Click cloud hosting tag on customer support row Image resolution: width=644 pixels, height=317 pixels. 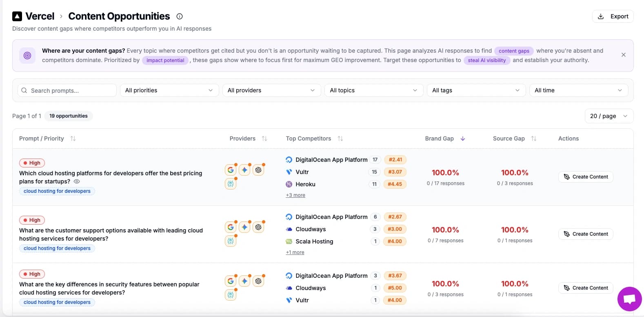[57, 248]
